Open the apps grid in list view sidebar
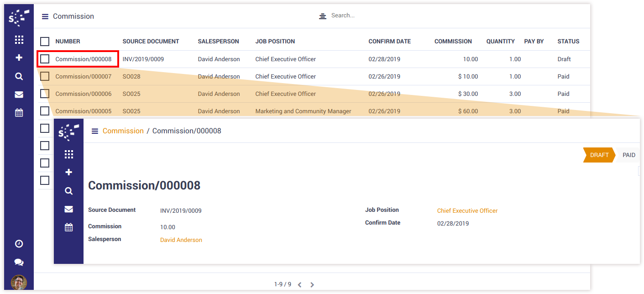This screenshot has height=294, width=644. [19, 40]
